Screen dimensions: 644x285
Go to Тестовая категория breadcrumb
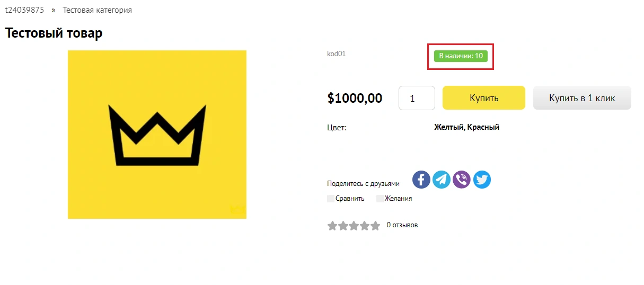(98, 10)
